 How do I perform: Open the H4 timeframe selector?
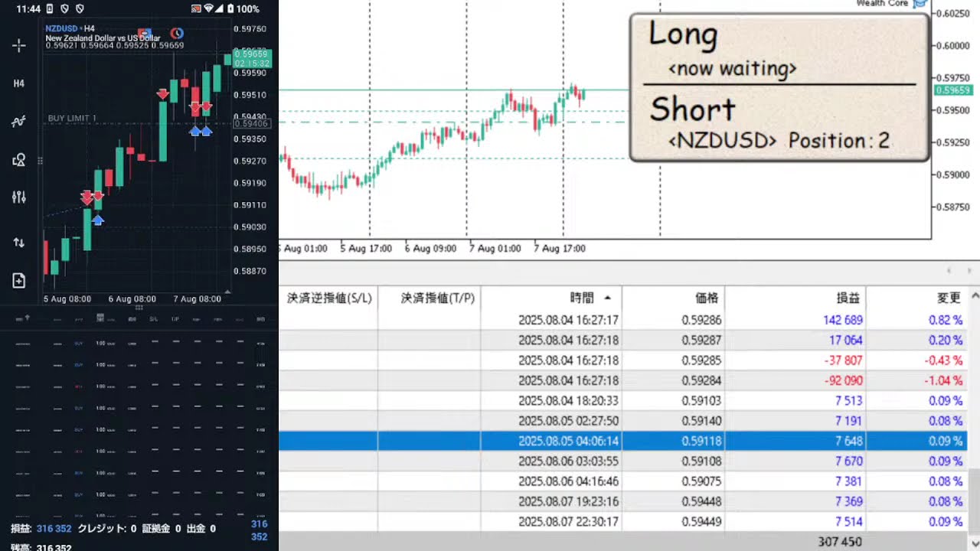[x=19, y=83]
